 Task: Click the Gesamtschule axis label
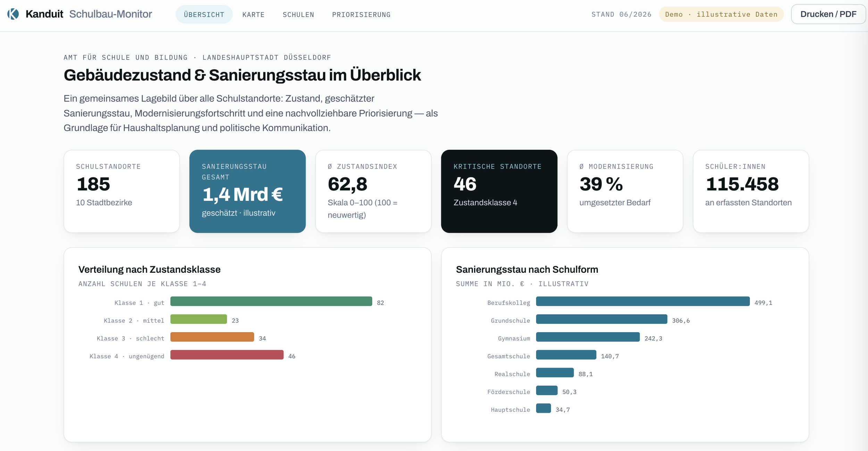pyautogui.click(x=509, y=356)
